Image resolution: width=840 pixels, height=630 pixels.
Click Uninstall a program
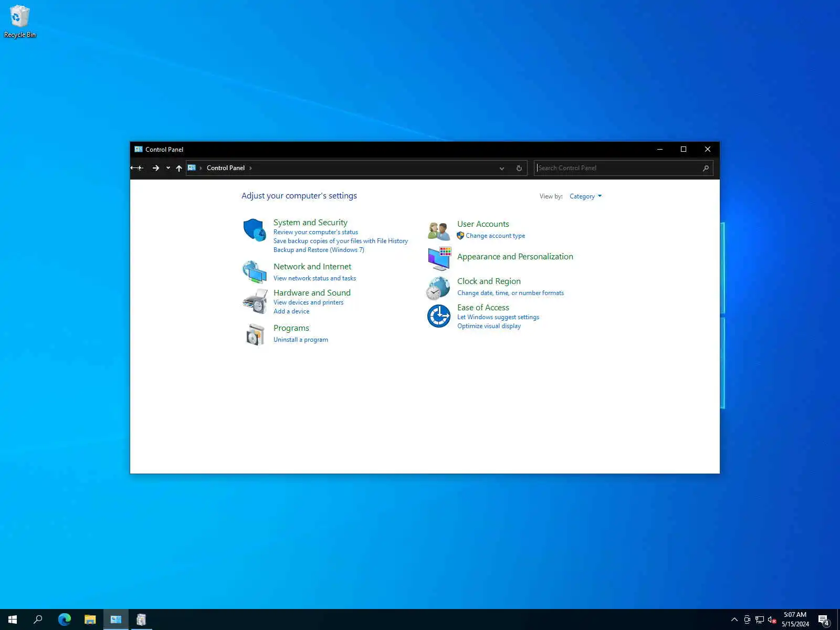pyautogui.click(x=301, y=340)
